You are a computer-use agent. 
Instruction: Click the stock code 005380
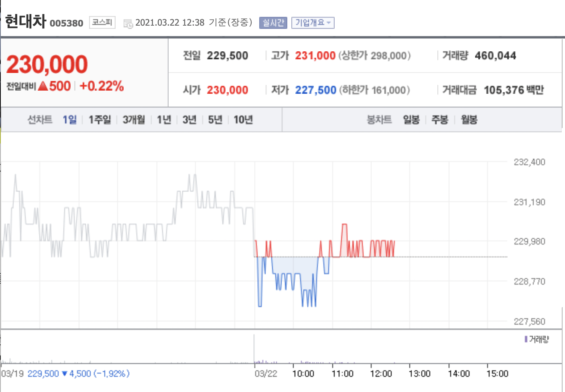tap(67, 23)
